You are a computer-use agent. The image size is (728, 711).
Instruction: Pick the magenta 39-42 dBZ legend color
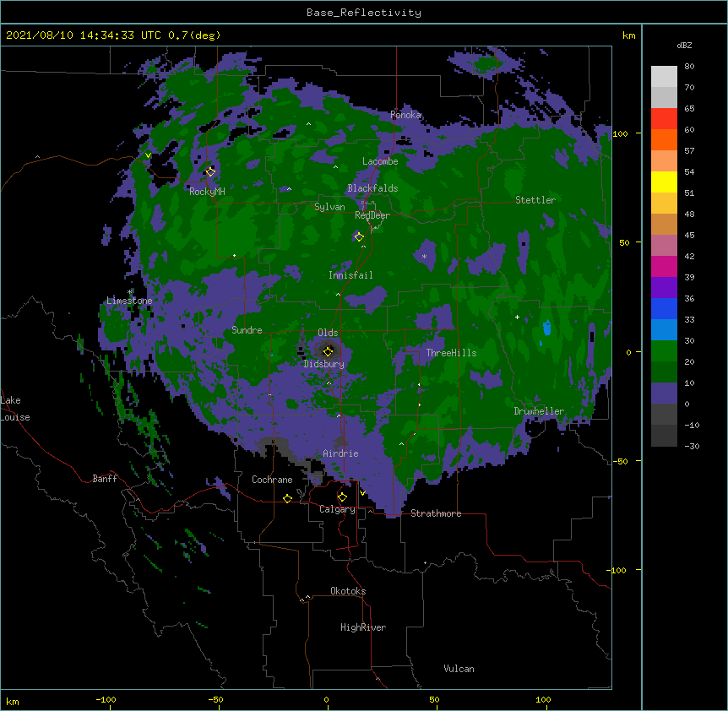[664, 267]
